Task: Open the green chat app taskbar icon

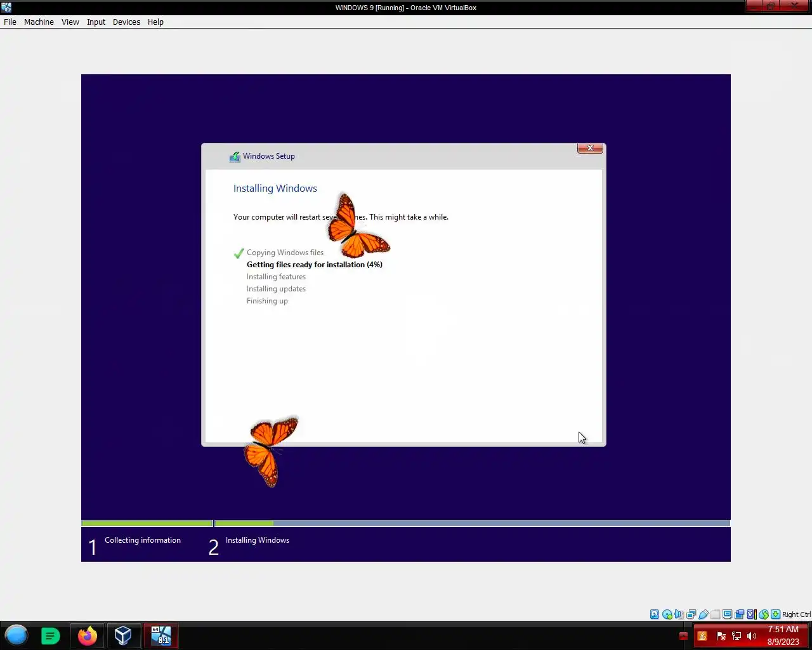Action: [x=50, y=635]
